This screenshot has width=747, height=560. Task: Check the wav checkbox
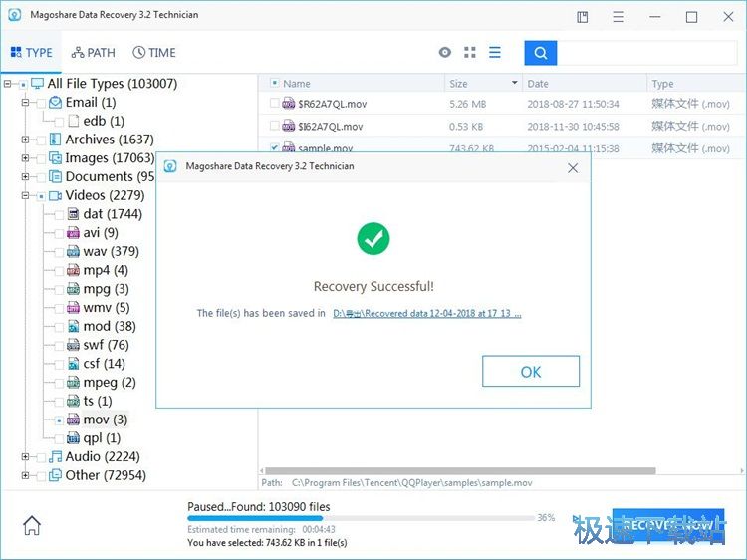[x=59, y=252]
